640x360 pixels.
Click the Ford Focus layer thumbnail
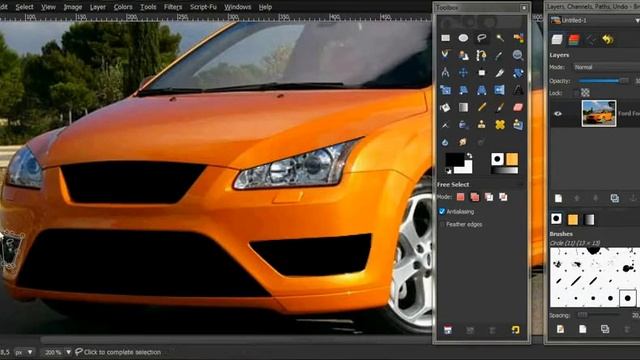pos(599,113)
